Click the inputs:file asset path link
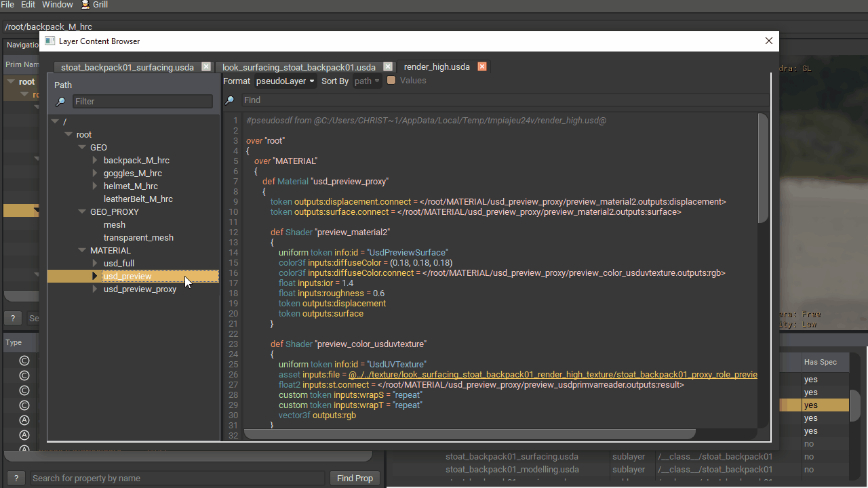 (553, 375)
